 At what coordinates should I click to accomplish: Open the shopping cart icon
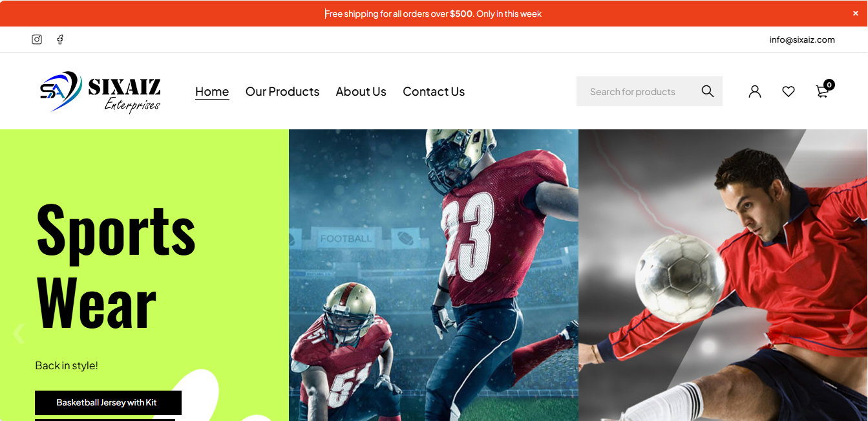[x=823, y=91]
